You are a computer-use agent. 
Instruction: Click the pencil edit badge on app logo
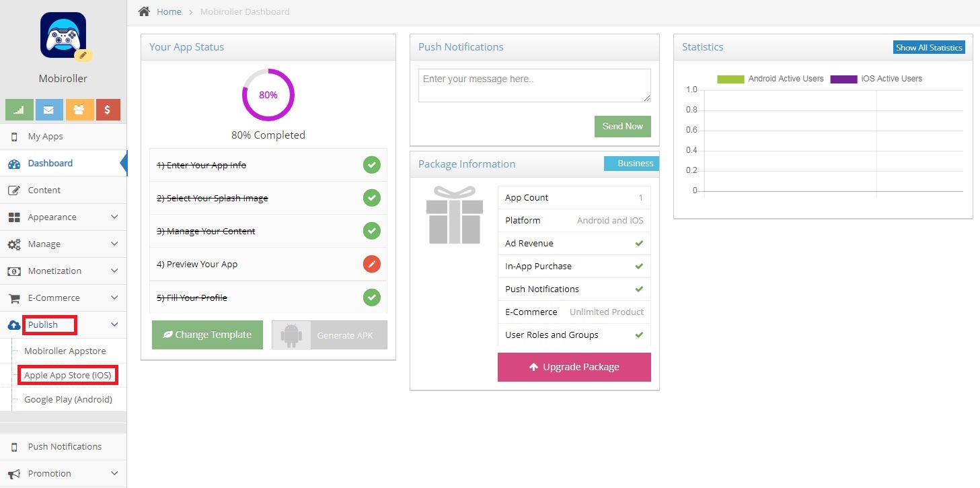(x=83, y=55)
